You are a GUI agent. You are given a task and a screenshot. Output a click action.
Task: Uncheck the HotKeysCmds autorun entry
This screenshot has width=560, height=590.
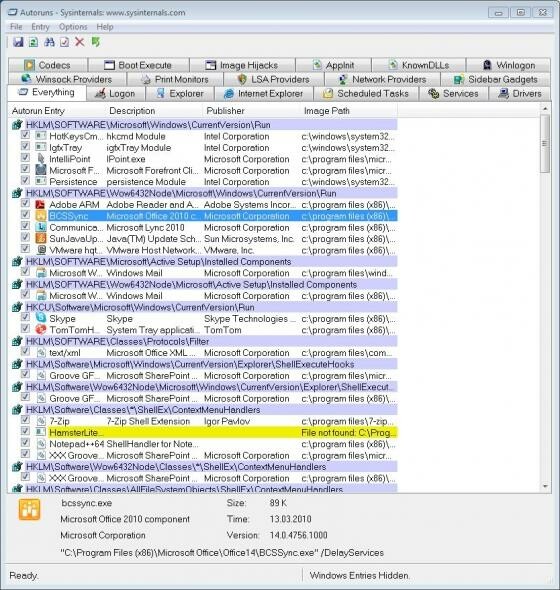pos(25,135)
